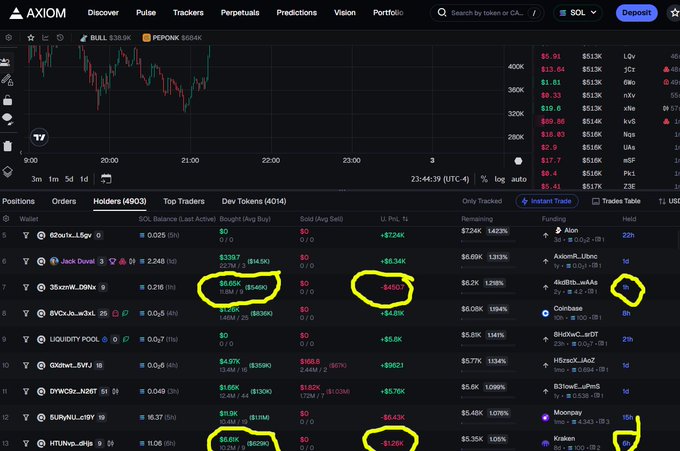Click the token search field

point(487,13)
